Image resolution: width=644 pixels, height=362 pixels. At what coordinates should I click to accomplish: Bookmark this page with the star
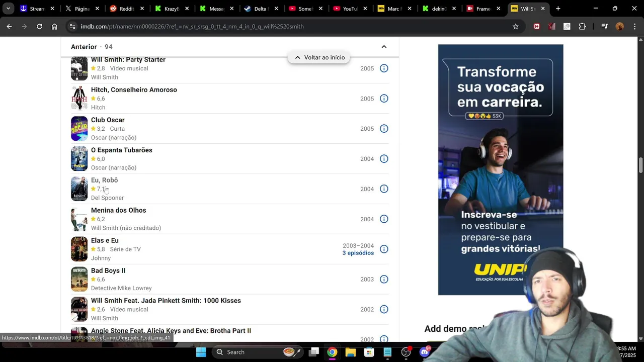pyautogui.click(x=516, y=27)
